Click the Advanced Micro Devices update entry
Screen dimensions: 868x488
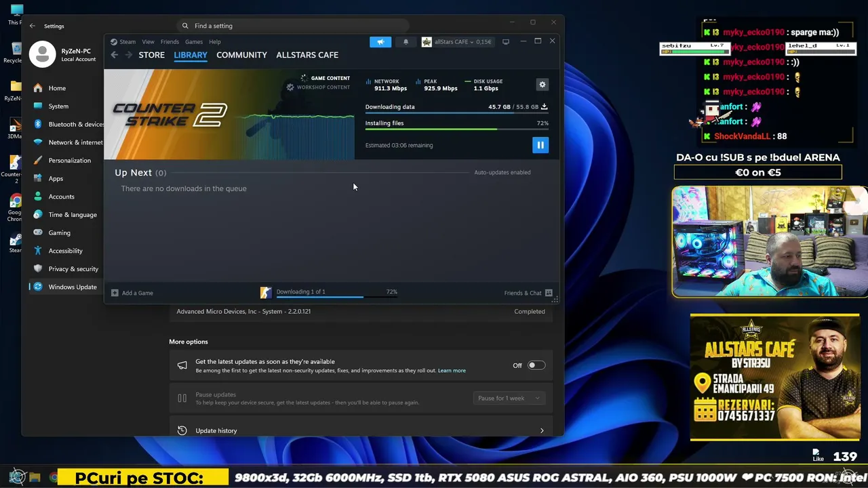tap(361, 311)
